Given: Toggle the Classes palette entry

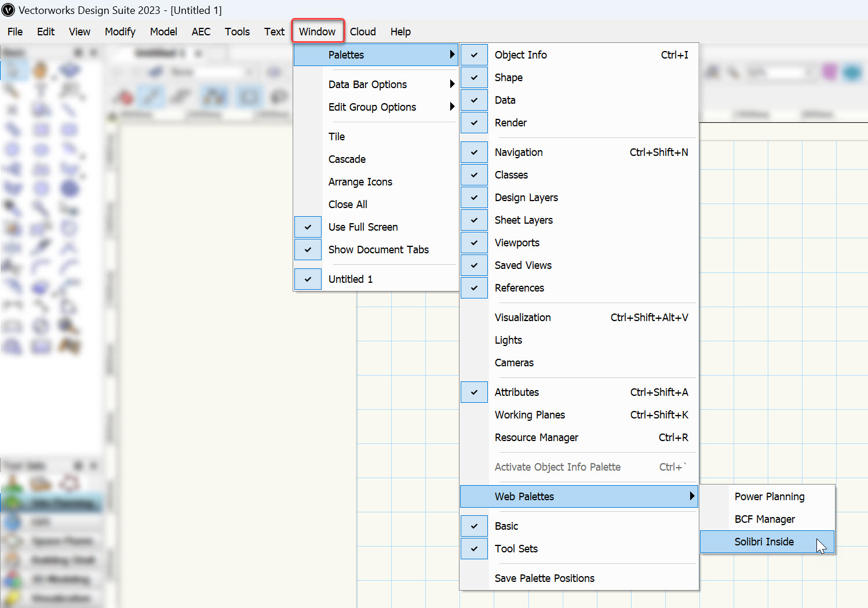Looking at the screenshot, I should [x=579, y=175].
